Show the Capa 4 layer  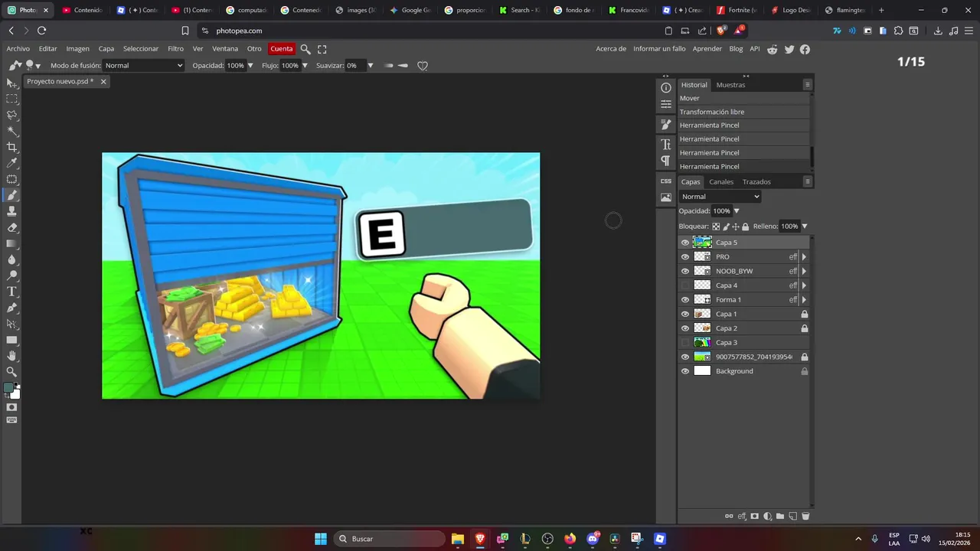(685, 285)
